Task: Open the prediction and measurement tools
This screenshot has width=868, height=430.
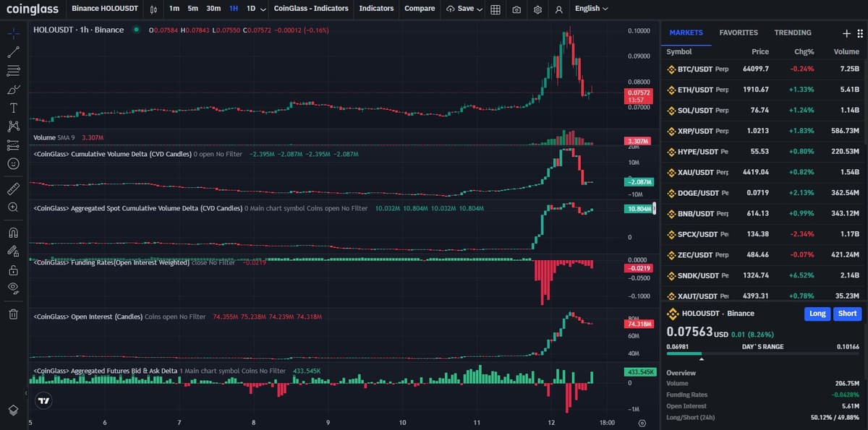Action: pos(13,145)
